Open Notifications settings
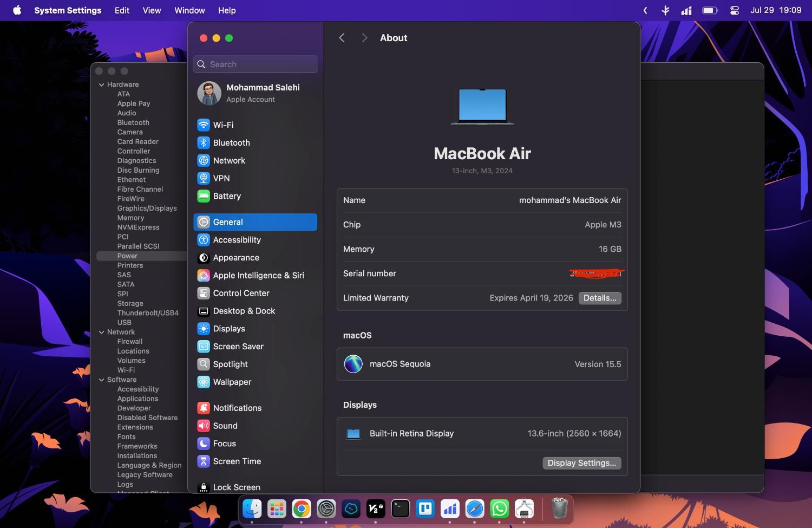This screenshot has width=812, height=528. click(x=255, y=408)
